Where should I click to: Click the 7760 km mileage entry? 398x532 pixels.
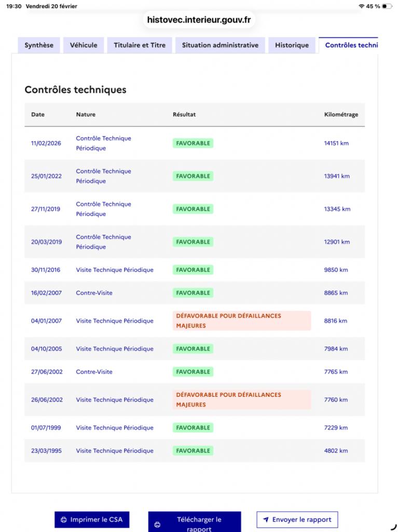(336, 400)
